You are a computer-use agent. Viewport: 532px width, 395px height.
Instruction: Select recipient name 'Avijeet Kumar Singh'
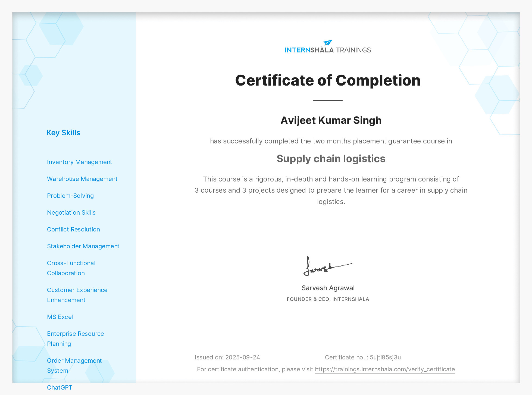[331, 120]
